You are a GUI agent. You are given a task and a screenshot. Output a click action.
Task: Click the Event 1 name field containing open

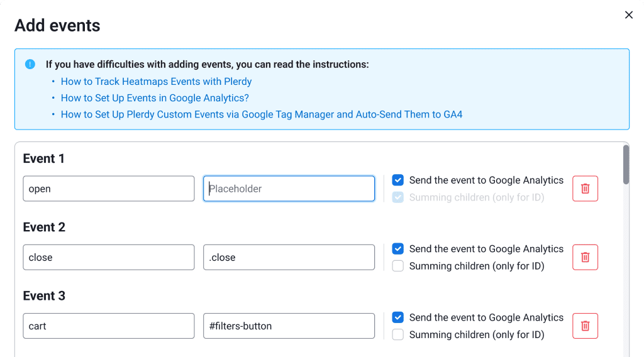(108, 189)
